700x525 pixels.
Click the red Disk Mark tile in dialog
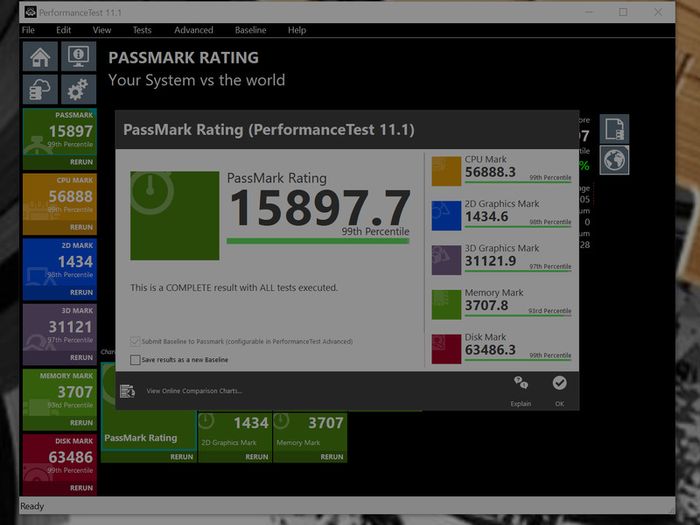coord(446,349)
